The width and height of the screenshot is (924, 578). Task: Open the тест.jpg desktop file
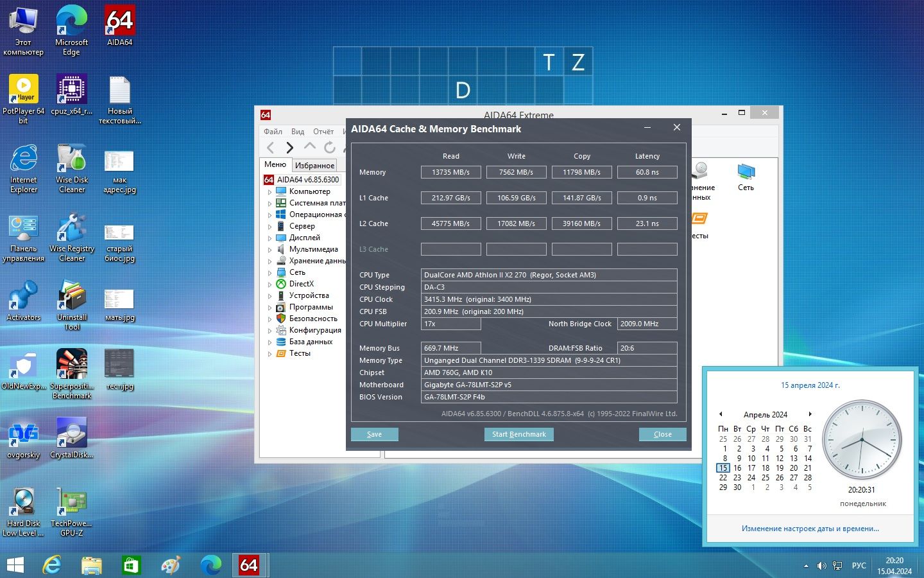120,369
